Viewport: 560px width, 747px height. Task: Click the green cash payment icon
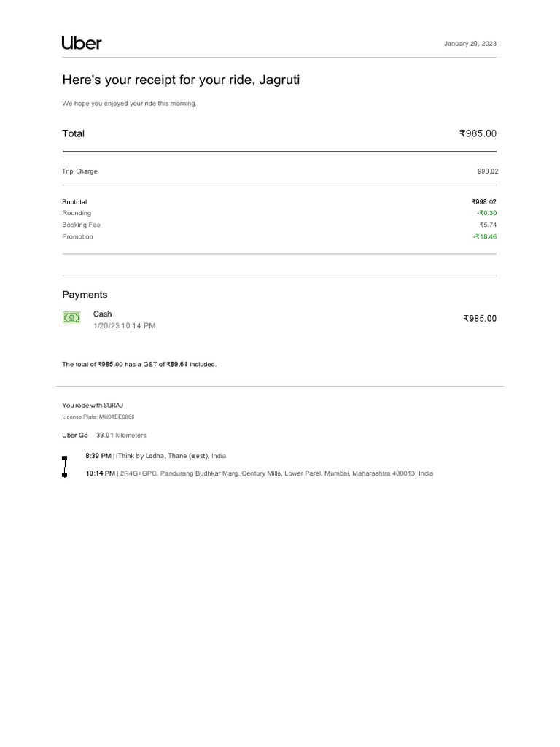(71, 318)
